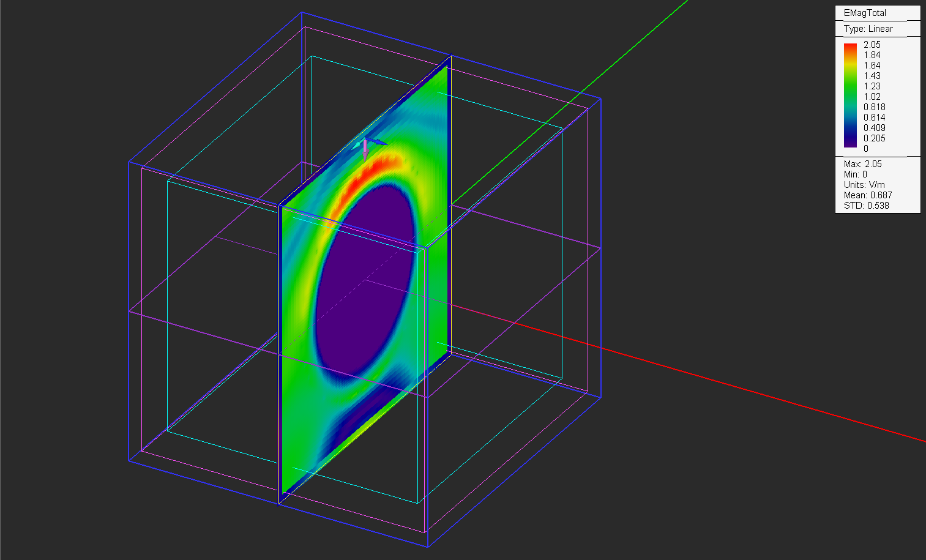Pick the purple bottom of the color bar
The width and height of the screenshot is (926, 560).
tap(850, 143)
